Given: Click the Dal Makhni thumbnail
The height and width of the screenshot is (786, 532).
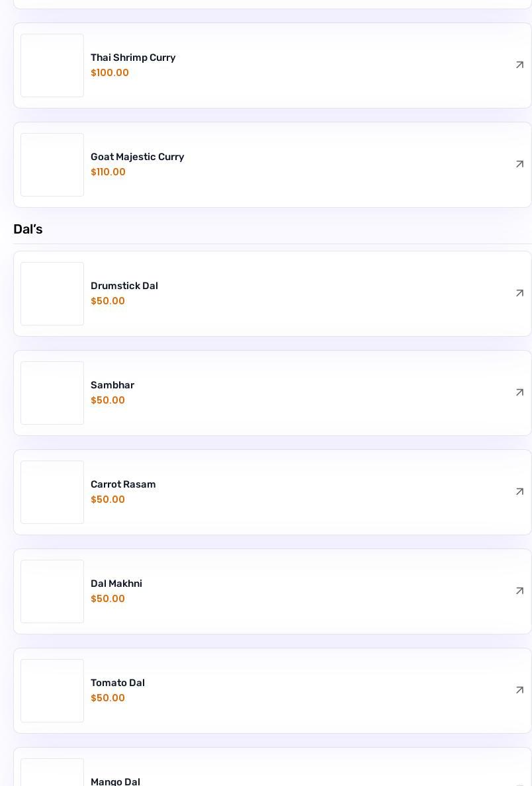Looking at the screenshot, I should click(x=52, y=591).
